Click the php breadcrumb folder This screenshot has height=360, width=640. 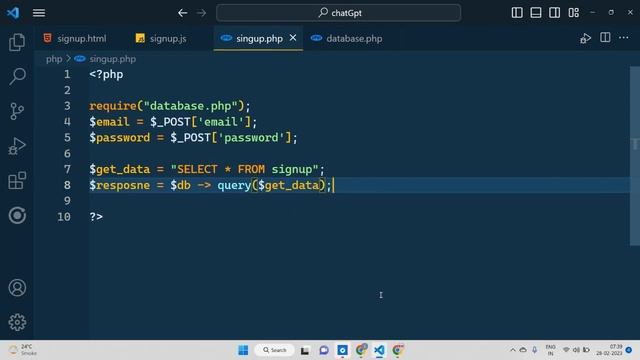coord(54,59)
